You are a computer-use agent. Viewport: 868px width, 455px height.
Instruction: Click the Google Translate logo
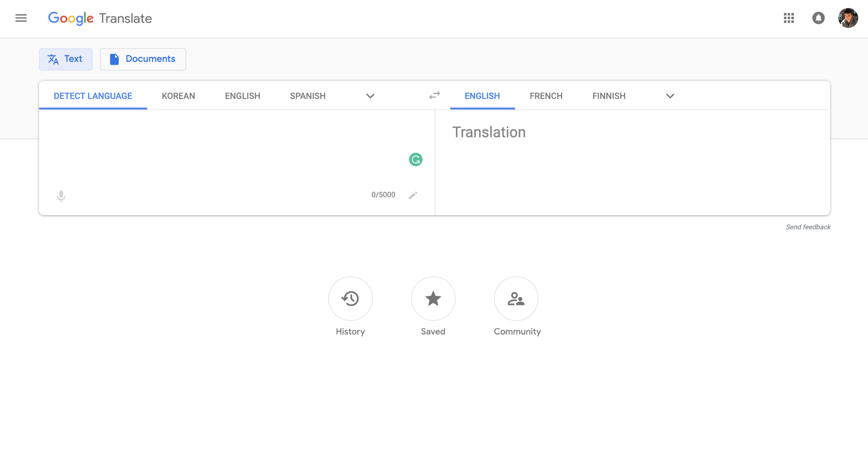point(100,18)
